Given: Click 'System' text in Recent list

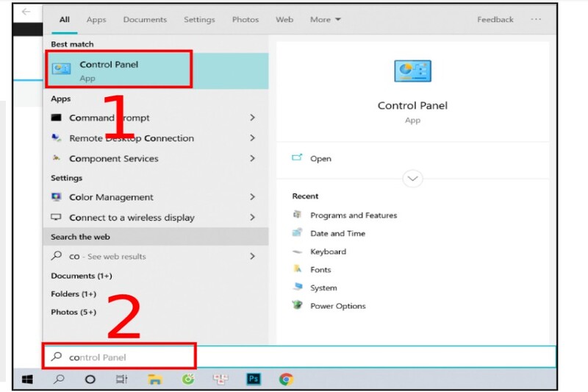Looking at the screenshot, I should point(323,288).
